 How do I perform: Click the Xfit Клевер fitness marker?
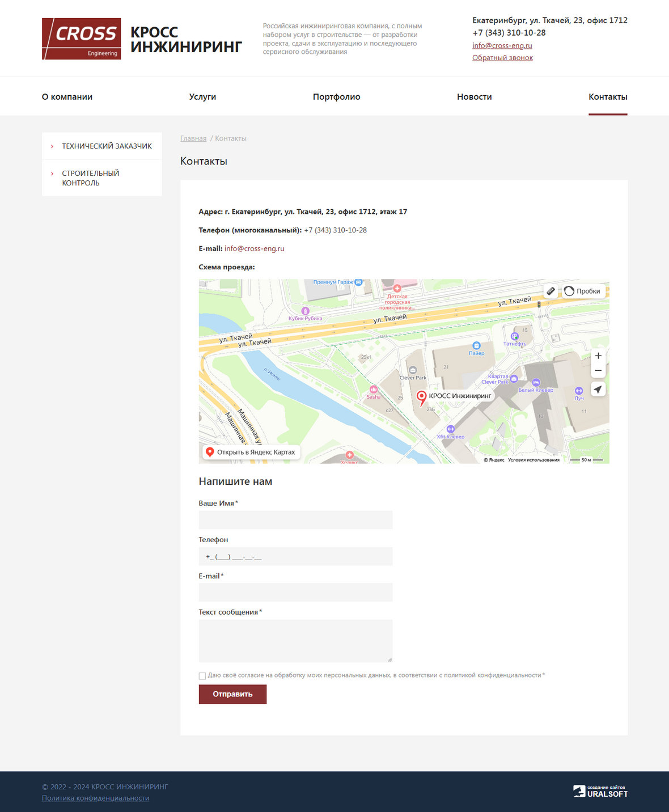click(x=451, y=429)
